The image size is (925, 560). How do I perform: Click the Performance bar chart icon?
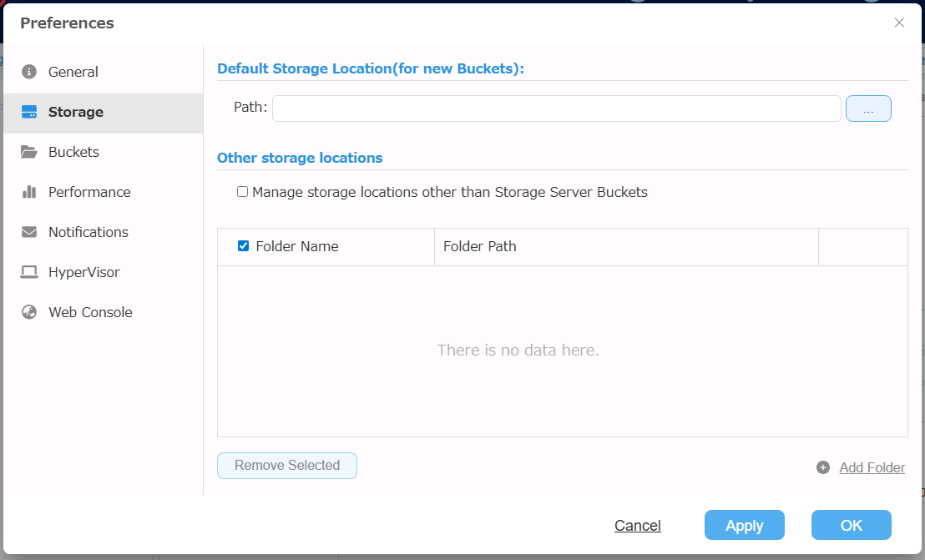click(29, 192)
